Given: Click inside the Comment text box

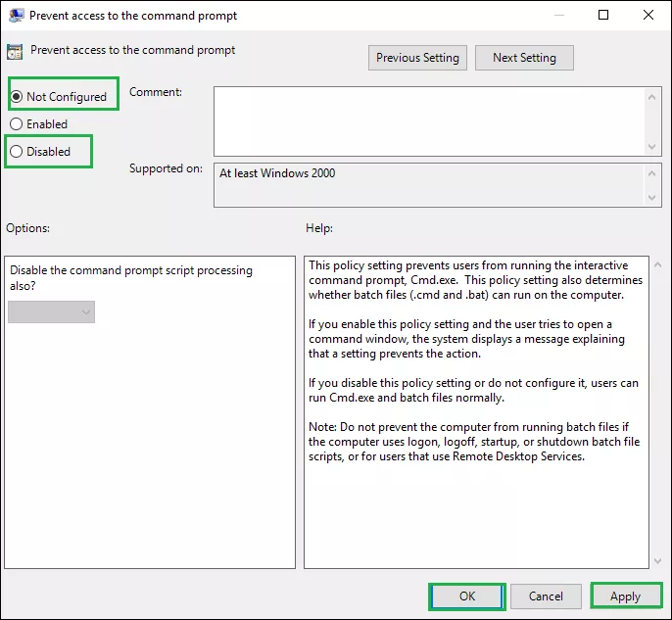Looking at the screenshot, I should click(429, 121).
